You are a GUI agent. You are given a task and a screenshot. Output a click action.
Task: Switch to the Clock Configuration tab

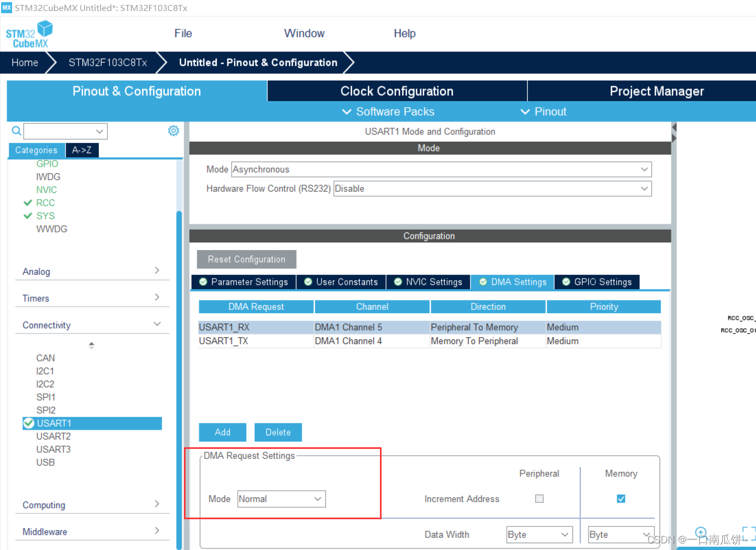coord(397,91)
